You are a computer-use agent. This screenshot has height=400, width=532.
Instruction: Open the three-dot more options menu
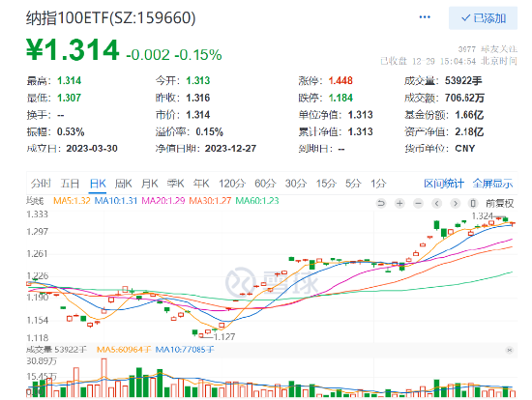point(425,17)
